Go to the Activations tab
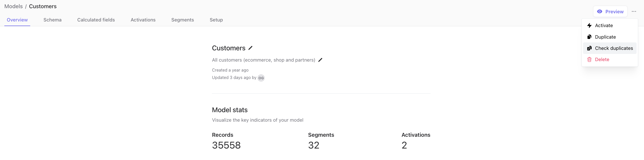Viewport: 644px width, 160px height. click(x=143, y=20)
